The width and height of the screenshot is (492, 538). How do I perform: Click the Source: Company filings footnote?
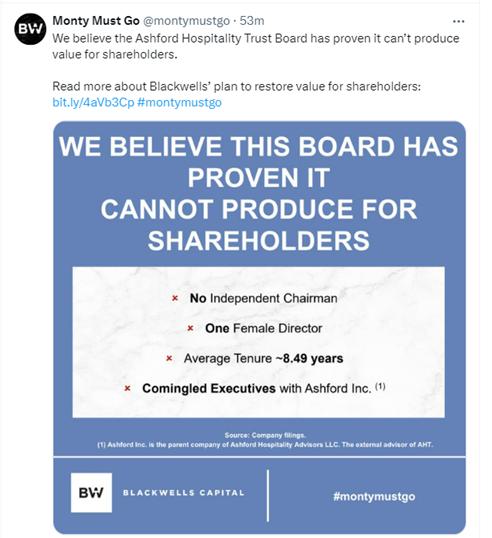pos(265,435)
